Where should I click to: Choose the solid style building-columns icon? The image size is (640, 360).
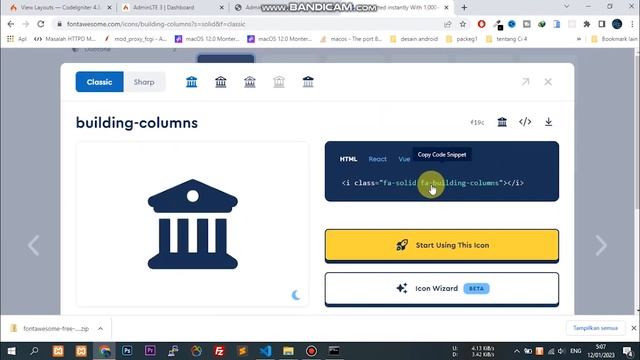click(191, 82)
